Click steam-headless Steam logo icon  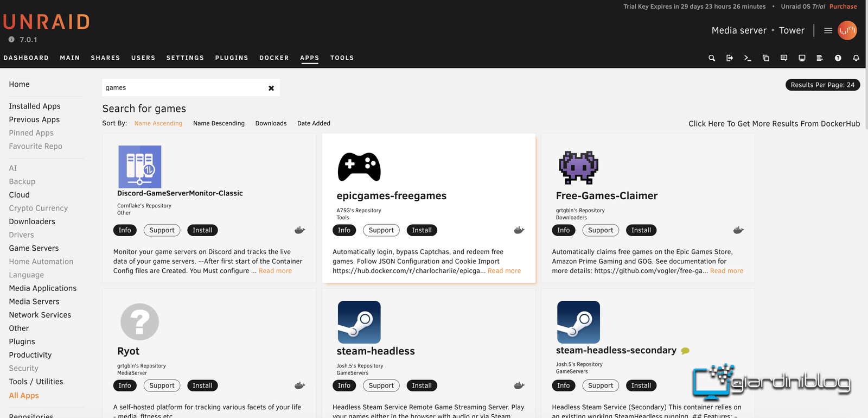coord(359,322)
